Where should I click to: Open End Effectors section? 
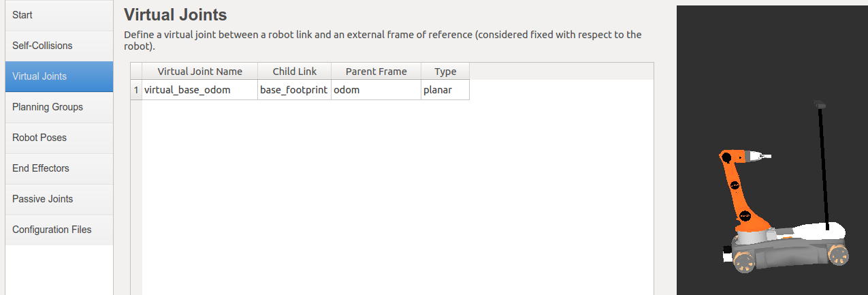pyautogui.click(x=59, y=168)
